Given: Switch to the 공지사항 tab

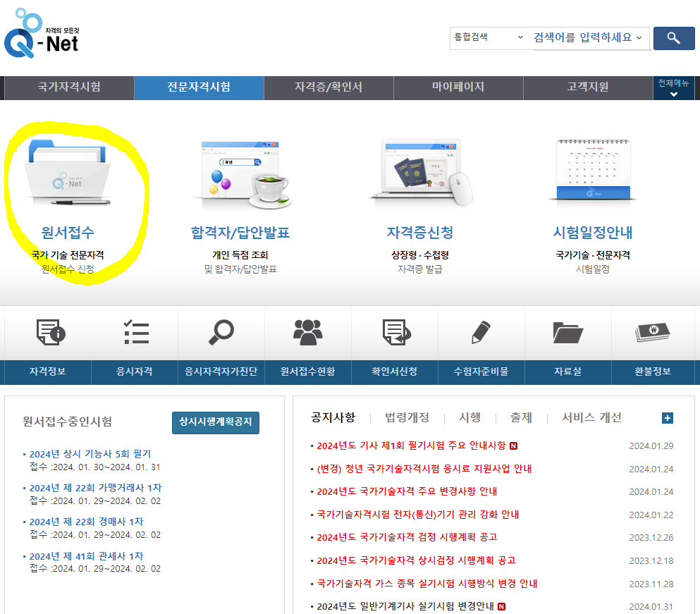Looking at the screenshot, I should click(x=333, y=417).
